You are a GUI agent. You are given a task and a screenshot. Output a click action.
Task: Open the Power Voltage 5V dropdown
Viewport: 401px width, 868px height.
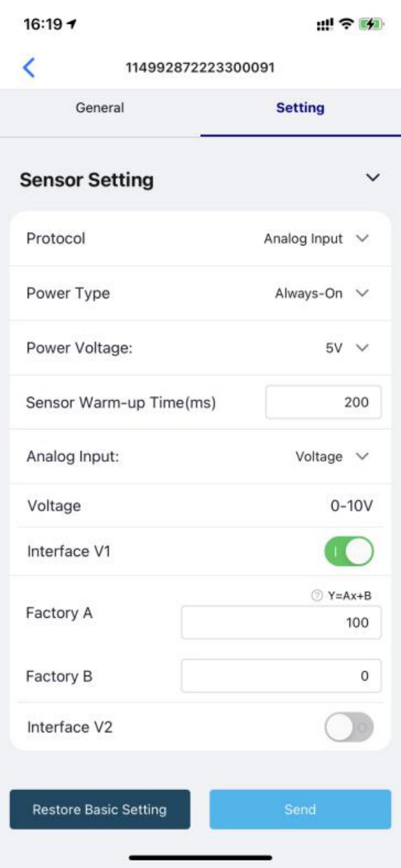click(347, 348)
